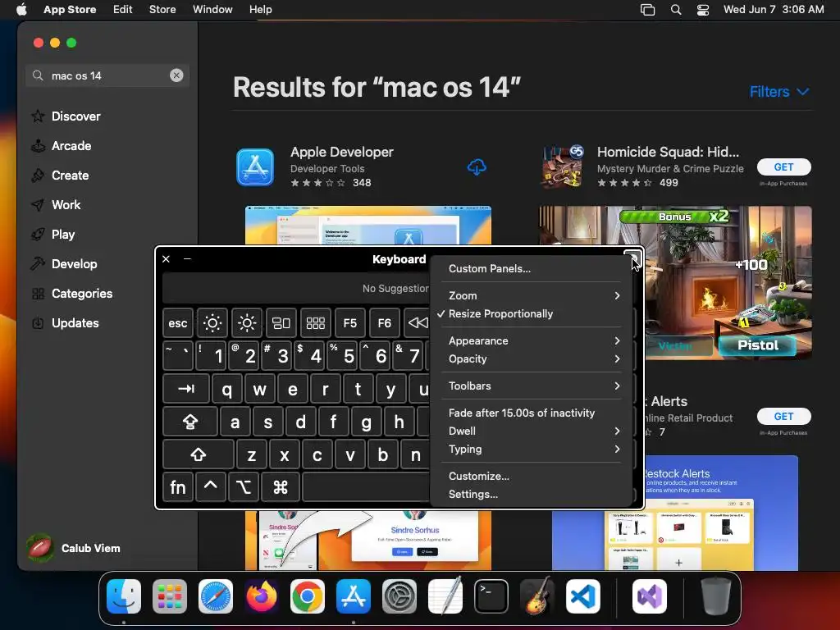Expand the Zoom submenu

pos(531,295)
